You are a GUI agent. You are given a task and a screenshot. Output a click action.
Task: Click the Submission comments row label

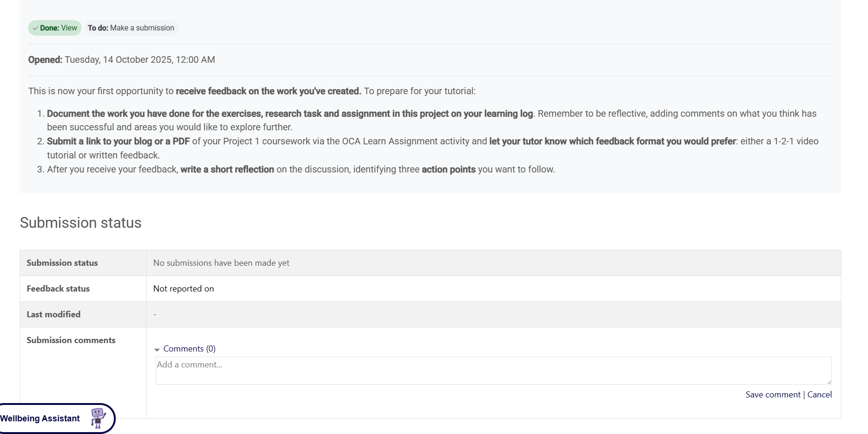tap(71, 340)
